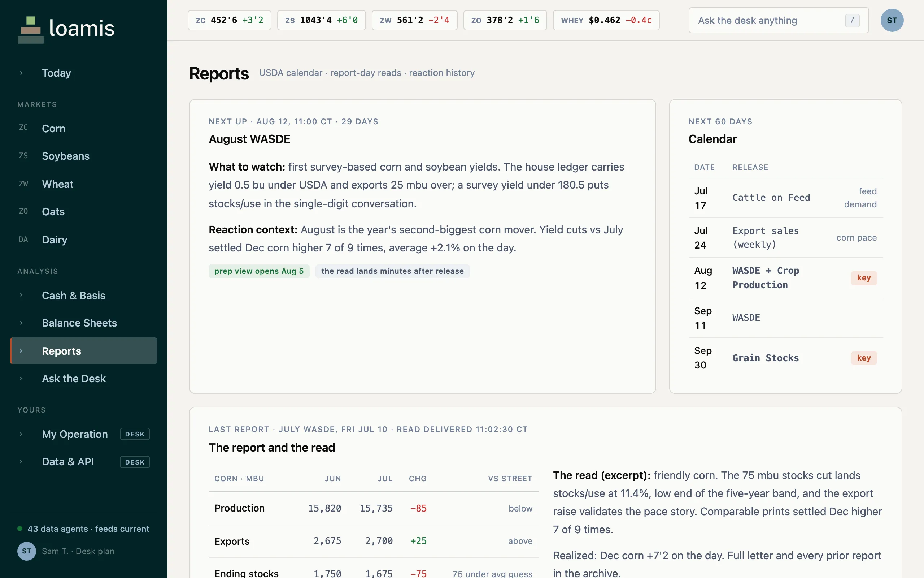The height and width of the screenshot is (578, 924).
Task: Click the ST avatar beside Sam T.
Action: point(26,551)
